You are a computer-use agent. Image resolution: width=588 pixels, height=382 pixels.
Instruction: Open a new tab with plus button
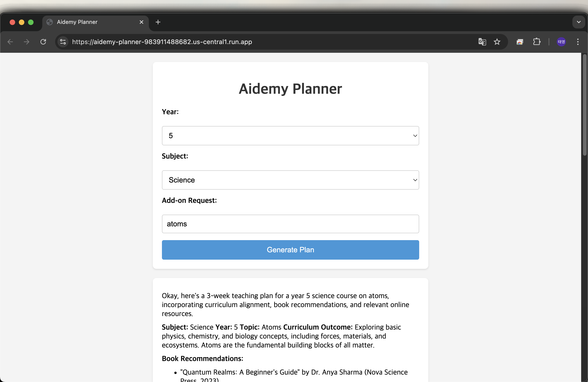tap(158, 22)
